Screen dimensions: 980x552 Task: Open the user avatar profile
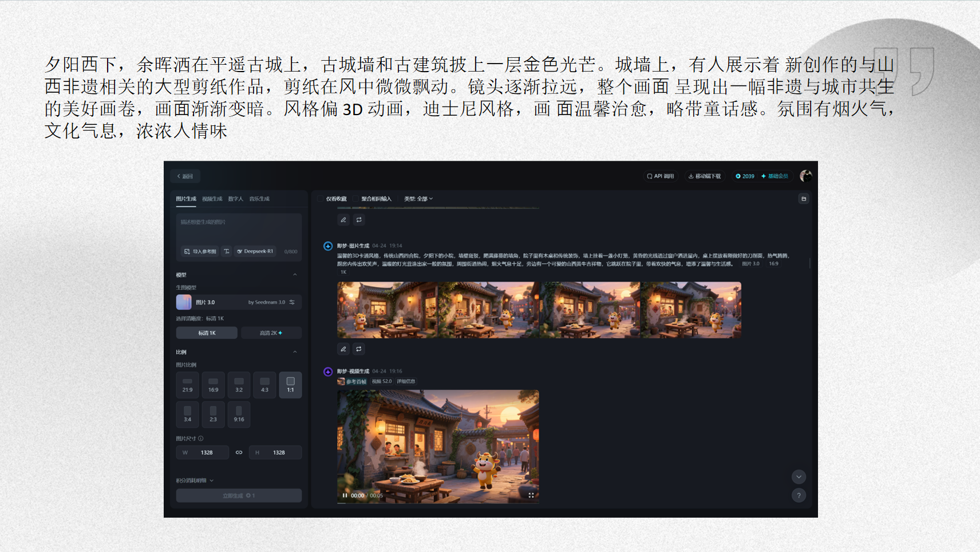[805, 176]
